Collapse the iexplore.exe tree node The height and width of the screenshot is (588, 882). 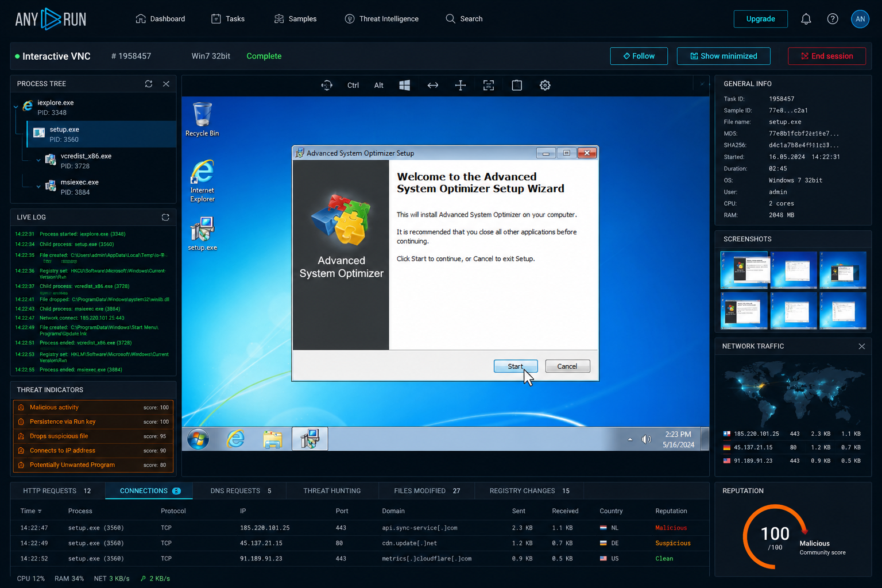[x=16, y=107]
